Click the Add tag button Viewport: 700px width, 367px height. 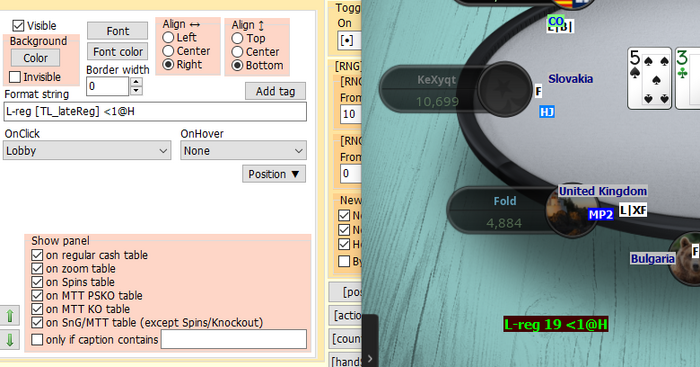pos(275,91)
